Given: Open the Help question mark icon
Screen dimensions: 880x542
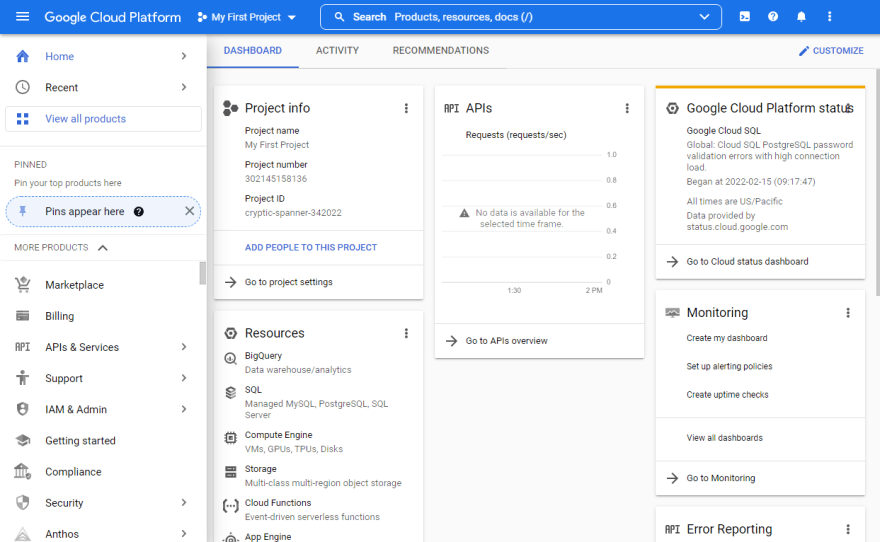Looking at the screenshot, I should pyautogui.click(x=773, y=17).
